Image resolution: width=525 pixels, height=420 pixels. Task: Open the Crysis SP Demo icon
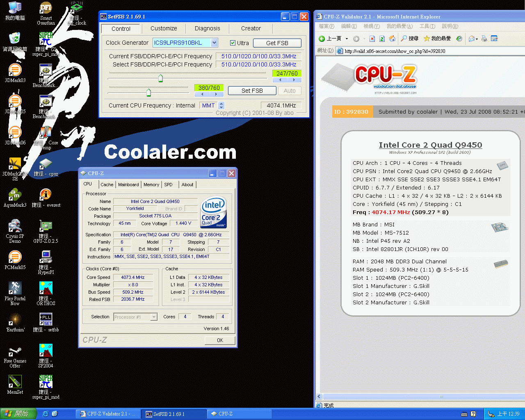[x=15, y=231]
